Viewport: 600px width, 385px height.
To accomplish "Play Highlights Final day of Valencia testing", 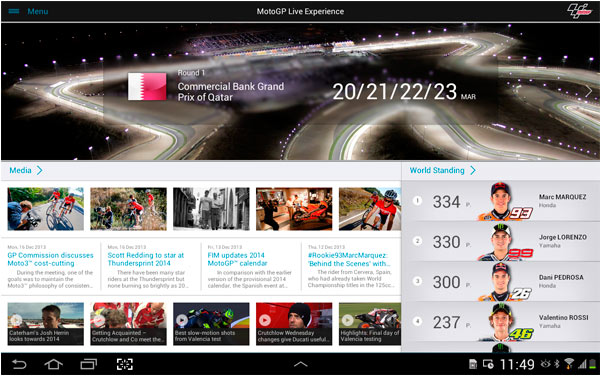I will click(x=370, y=324).
